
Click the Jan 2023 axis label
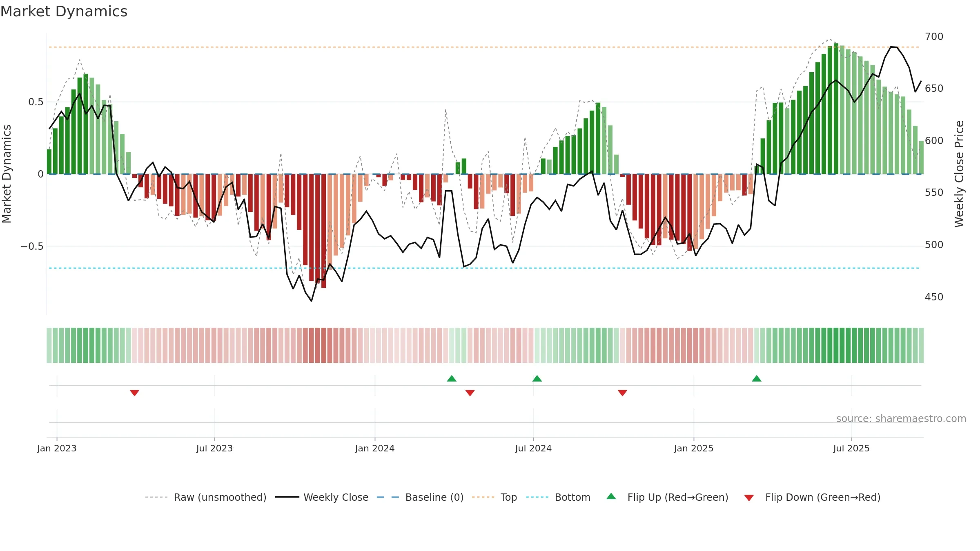click(57, 448)
